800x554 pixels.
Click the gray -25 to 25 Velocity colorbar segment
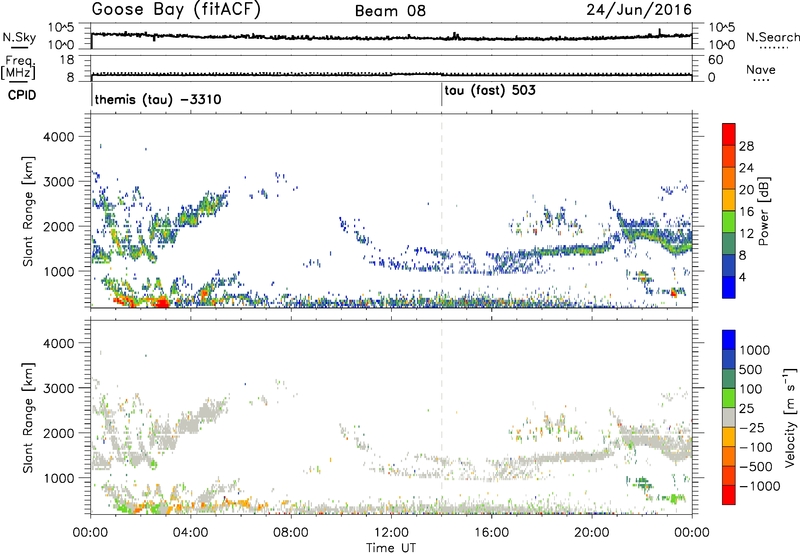729,417
